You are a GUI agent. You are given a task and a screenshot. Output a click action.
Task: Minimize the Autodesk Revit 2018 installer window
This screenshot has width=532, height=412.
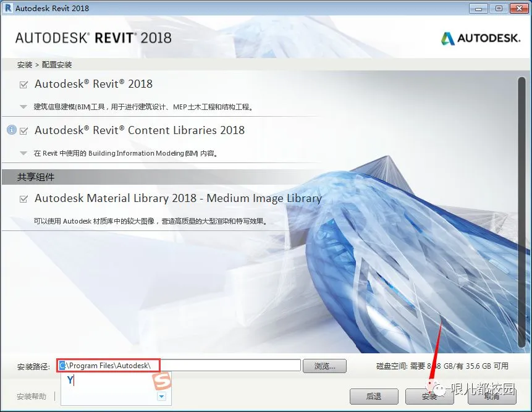[x=478, y=9]
